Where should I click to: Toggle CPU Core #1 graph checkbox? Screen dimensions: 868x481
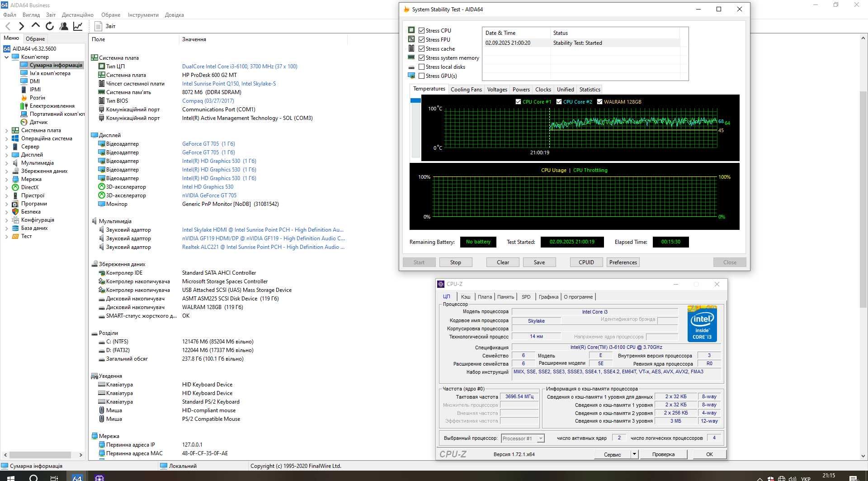518,102
